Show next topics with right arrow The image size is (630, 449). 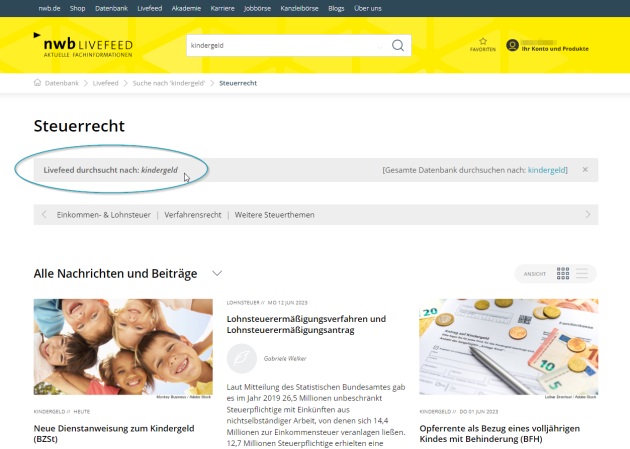588,215
